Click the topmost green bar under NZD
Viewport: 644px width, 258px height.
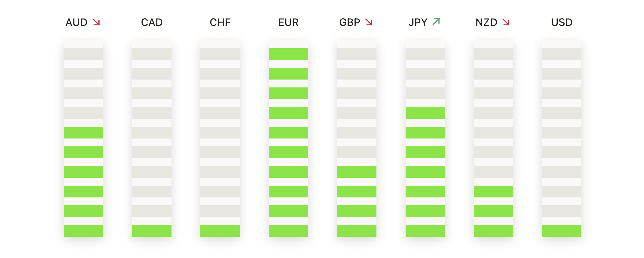(x=493, y=192)
